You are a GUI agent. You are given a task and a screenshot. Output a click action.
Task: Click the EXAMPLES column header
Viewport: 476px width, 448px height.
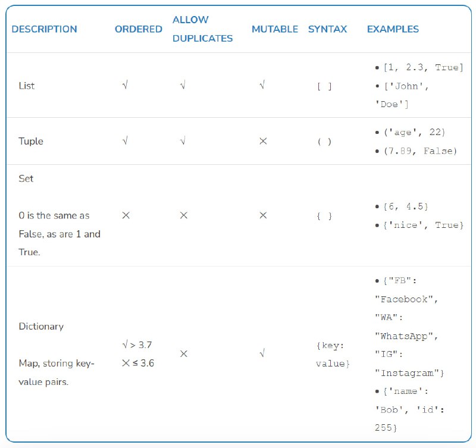point(393,29)
